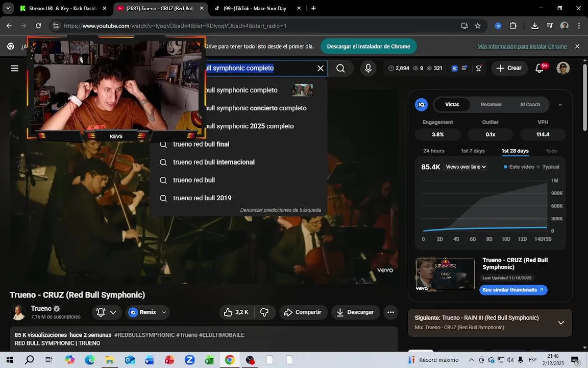The height and width of the screenshot is (368, 588).
Task: Open a new tab with plus button
Action: click(313, 8)
